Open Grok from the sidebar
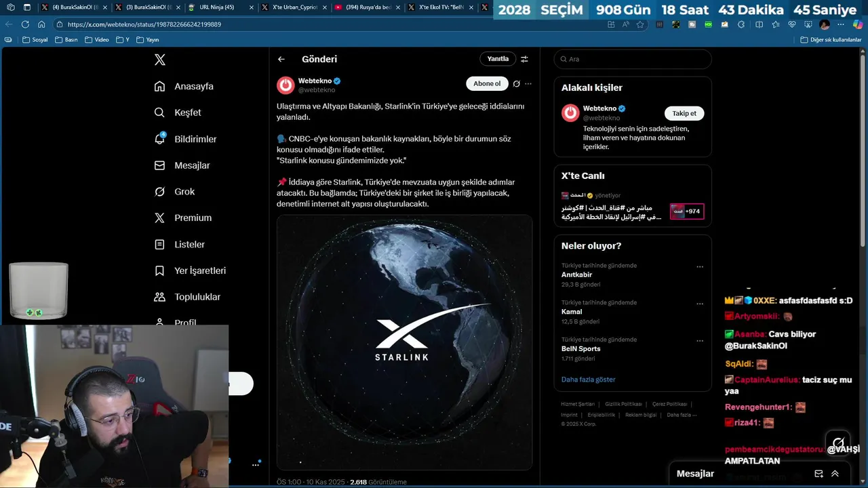 (x=174, y=192)
